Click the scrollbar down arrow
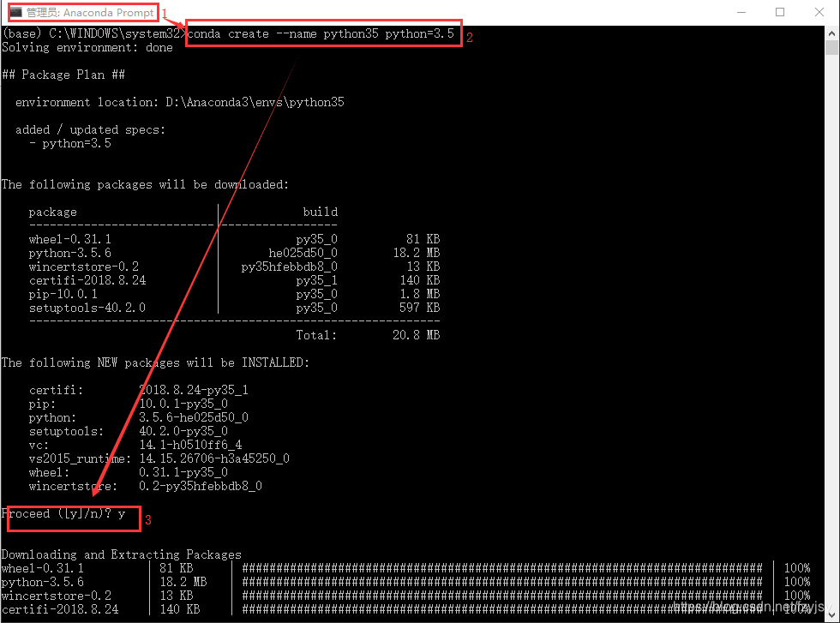 pyautogui.click(x=831, y=614)
